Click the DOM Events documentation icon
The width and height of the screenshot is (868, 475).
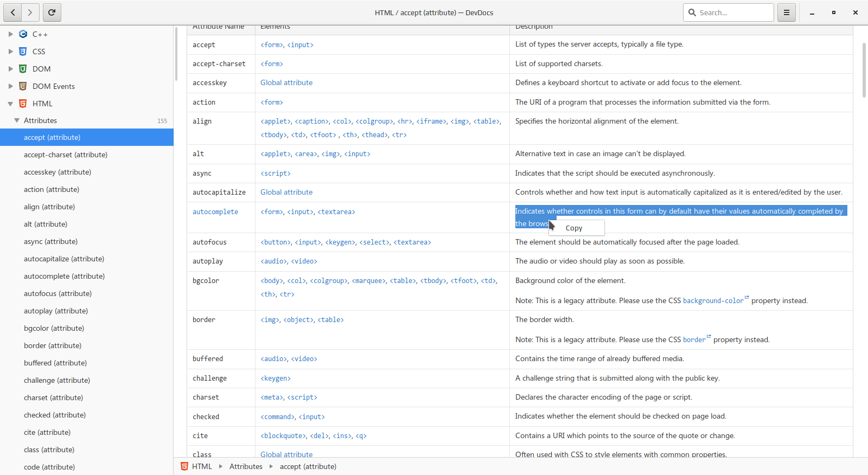[23, 86]
